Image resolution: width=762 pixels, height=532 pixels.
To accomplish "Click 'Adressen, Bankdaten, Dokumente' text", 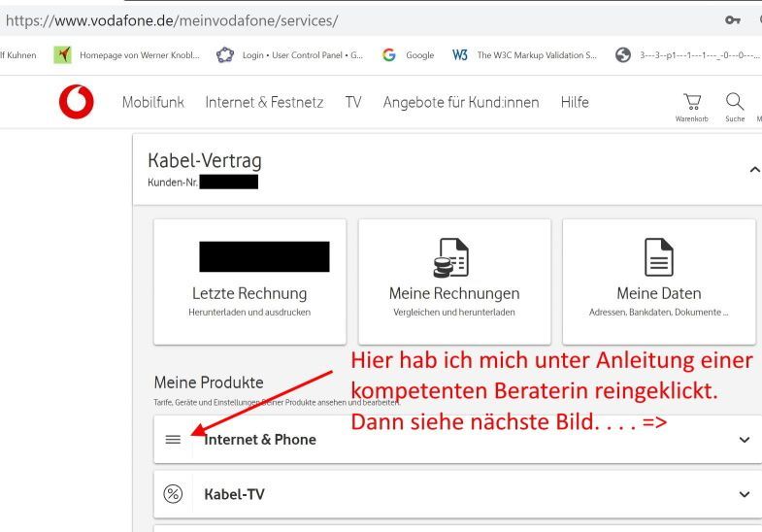I will [x=658, y=312].
